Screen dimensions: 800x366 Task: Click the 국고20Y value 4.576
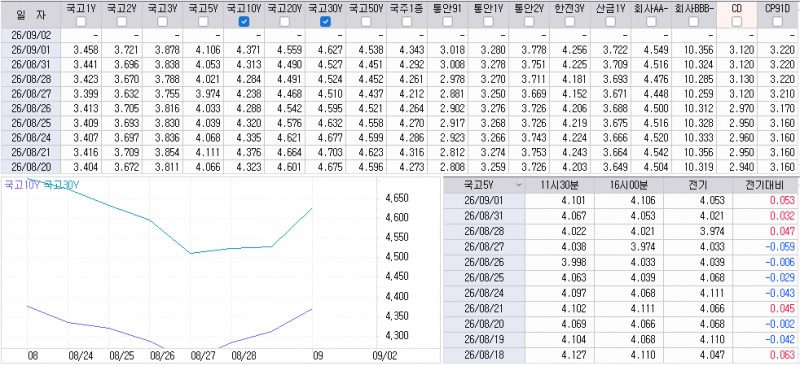290,123
